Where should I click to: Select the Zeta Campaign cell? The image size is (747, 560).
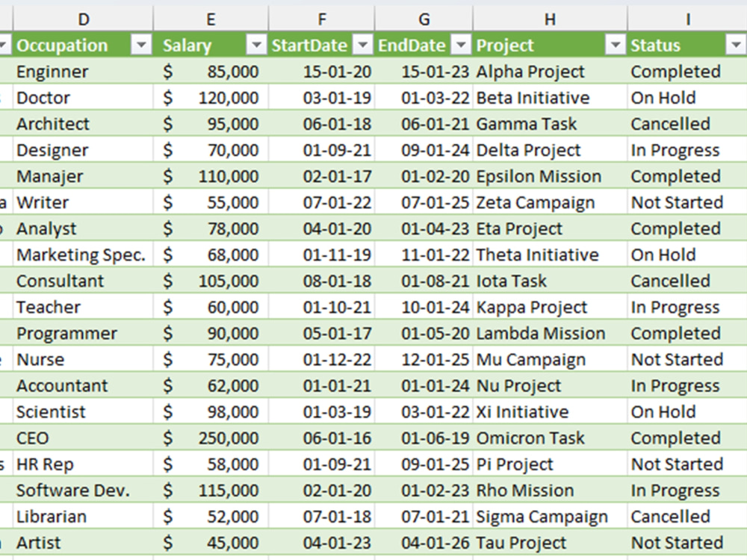550,202
